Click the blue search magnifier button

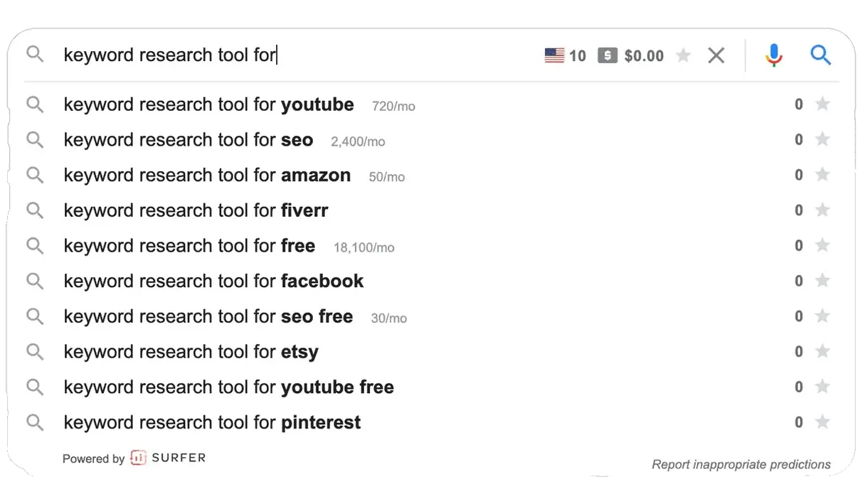pyautogui.click(x=820, y=55)
